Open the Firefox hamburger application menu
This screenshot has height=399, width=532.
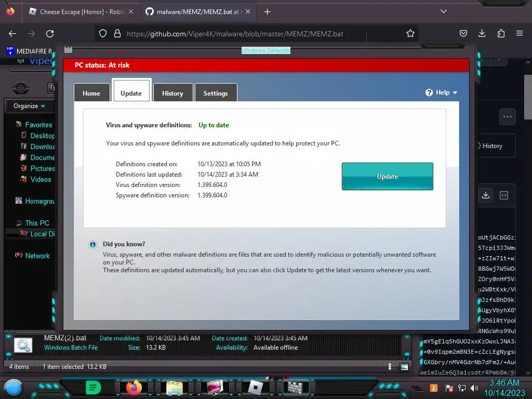click(x=520, y=33)
